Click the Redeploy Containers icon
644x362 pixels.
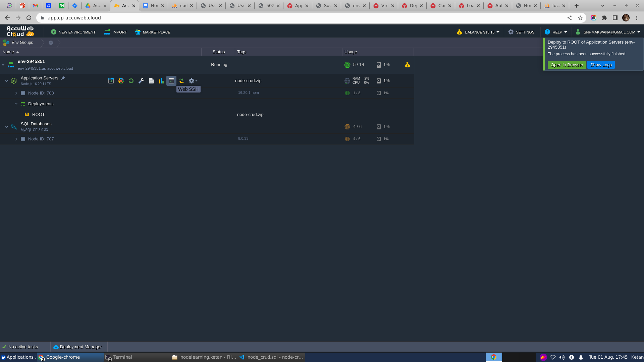181,81
